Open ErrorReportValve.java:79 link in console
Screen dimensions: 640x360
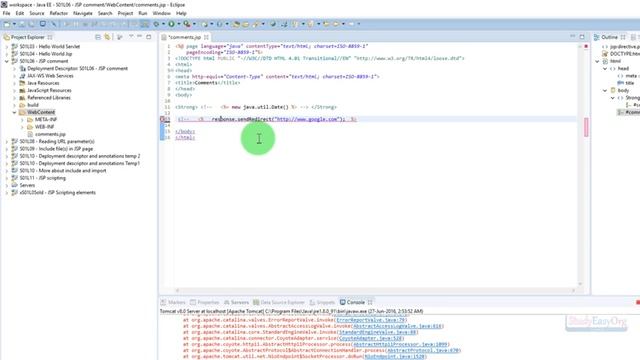tap(371, 320)
